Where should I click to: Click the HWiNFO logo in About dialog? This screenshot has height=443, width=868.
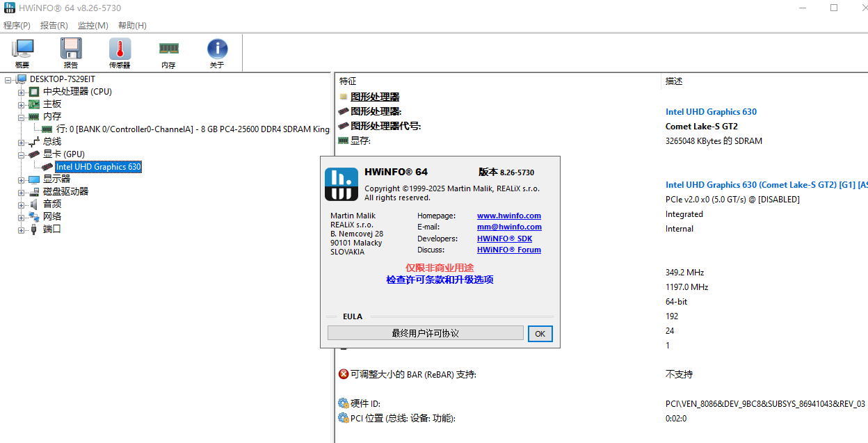pyautogui.click(x=341, y=184)
